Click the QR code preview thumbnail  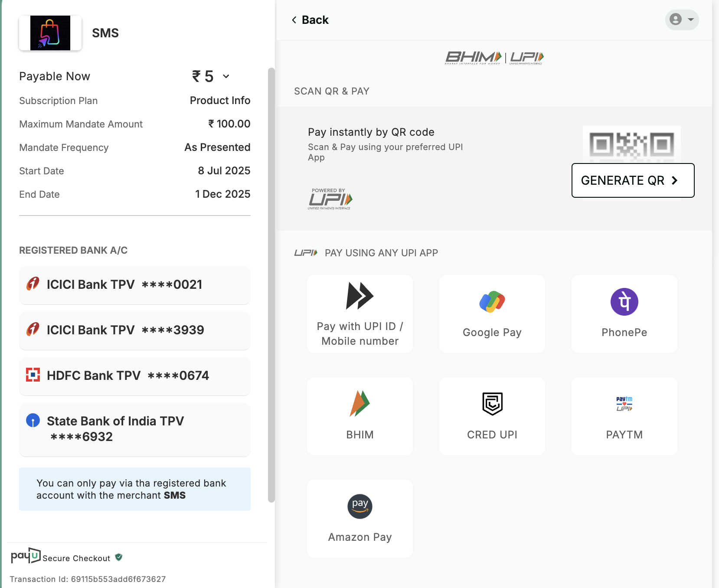(x=631, y=144)
